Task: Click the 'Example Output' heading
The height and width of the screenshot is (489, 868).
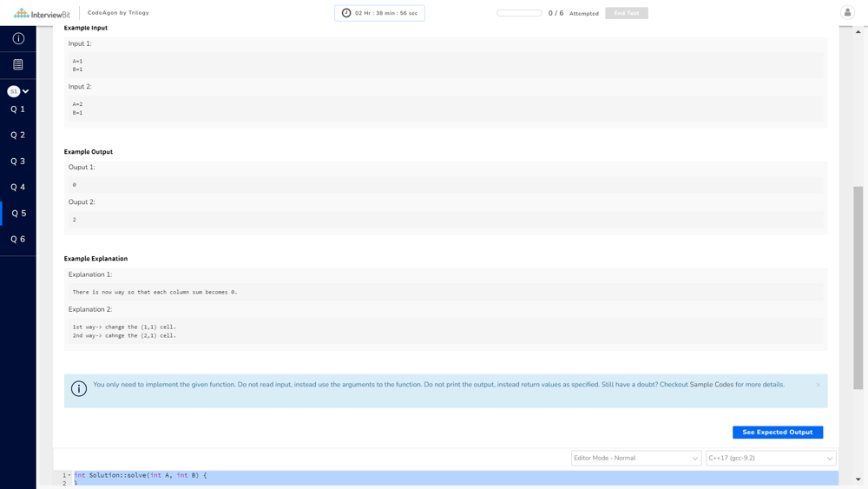Action: point(88,152)
